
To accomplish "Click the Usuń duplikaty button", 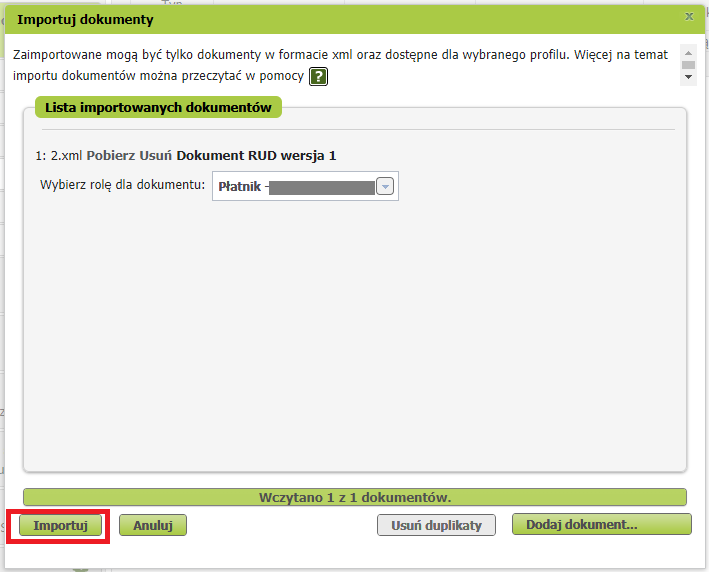I will 436,525.
